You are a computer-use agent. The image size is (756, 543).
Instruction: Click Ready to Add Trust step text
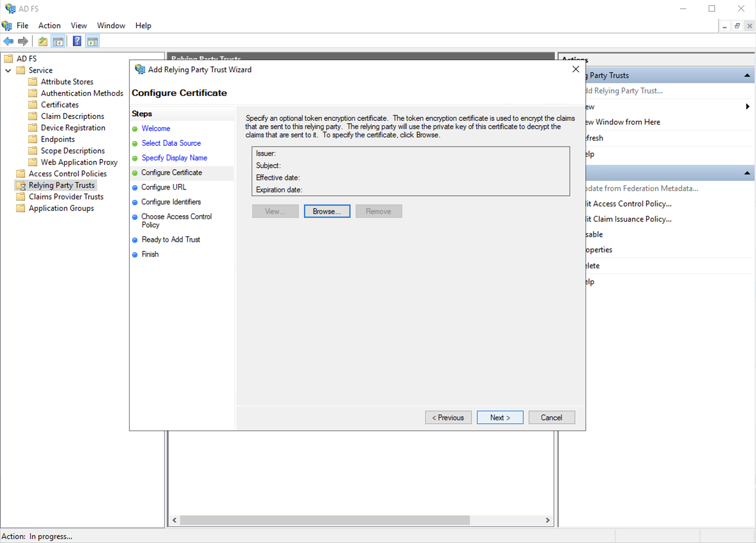171,240
